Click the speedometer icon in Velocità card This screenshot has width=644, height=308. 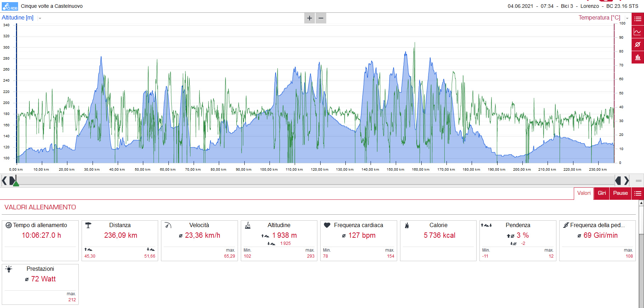168,225
